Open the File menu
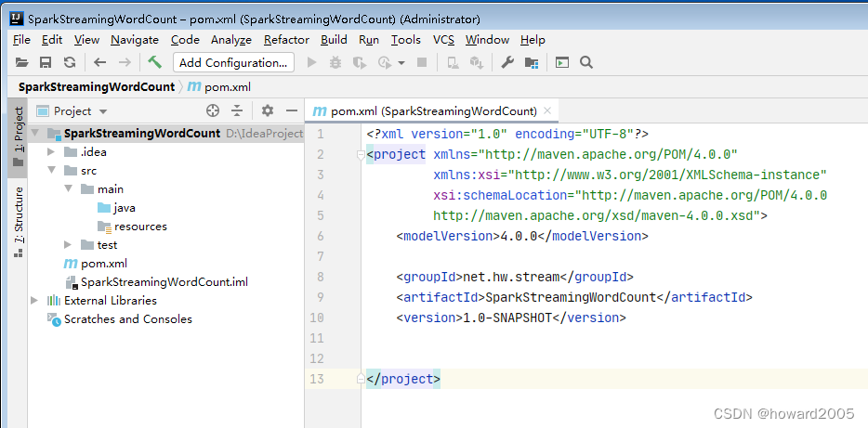Image resolution: width=868 pixels, height=428 pixels. tap(21, 40)
